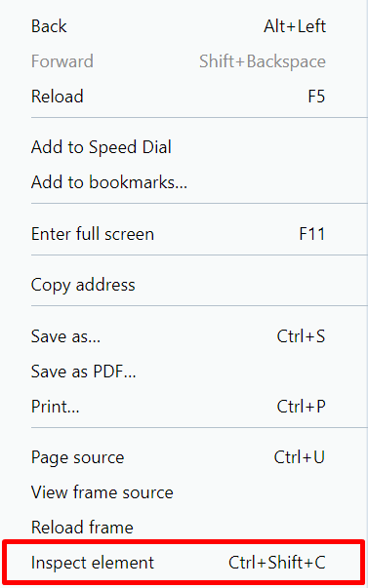
Task: Select View frame source
Action: point(184,492)
